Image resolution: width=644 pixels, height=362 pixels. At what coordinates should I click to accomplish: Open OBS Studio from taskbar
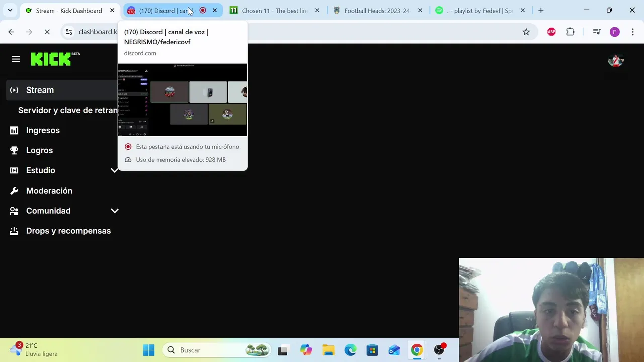[x=439, y=350]
